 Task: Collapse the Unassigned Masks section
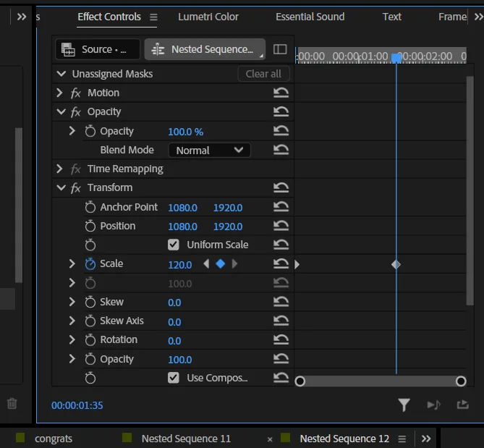pos(61,74)
